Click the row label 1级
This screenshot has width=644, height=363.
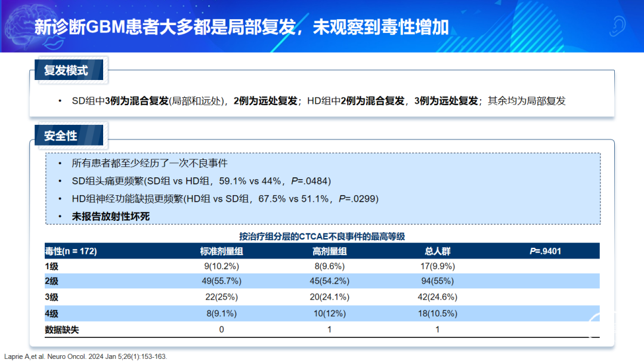(x=52, y=266)
